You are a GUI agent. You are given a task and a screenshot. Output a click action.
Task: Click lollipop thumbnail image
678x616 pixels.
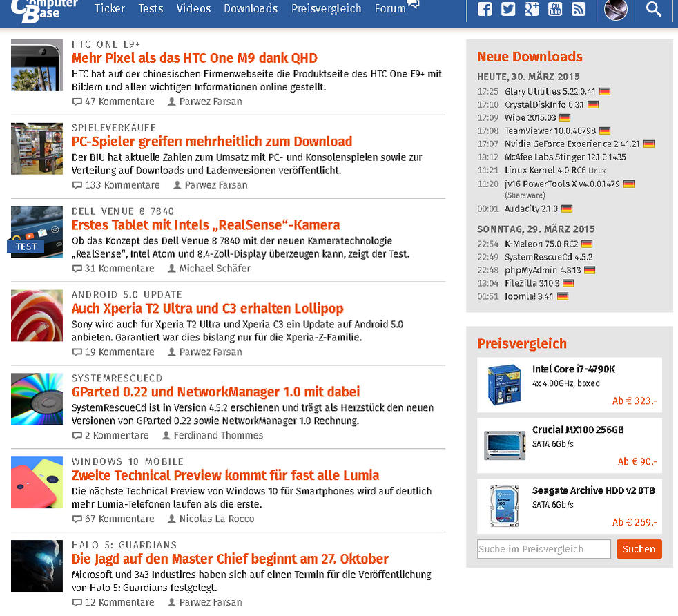[37, 316]
